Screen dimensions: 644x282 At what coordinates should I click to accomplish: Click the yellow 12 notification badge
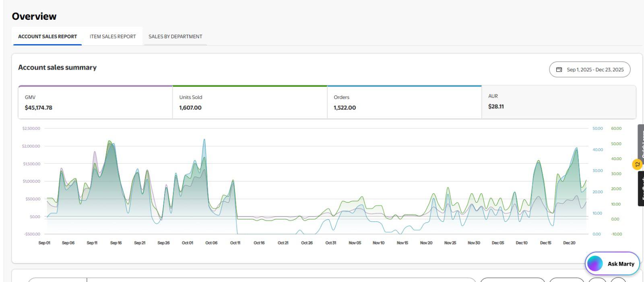click(637, 164)
